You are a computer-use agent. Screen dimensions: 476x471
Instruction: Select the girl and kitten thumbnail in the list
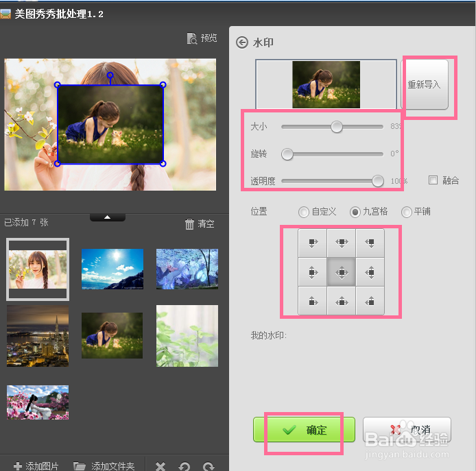[112, 335]
